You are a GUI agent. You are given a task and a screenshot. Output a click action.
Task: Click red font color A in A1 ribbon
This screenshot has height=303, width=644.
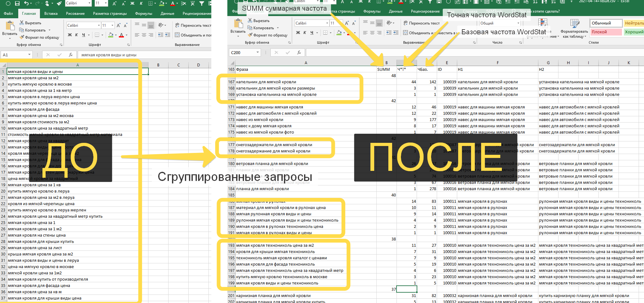click(x=121, y=35)
